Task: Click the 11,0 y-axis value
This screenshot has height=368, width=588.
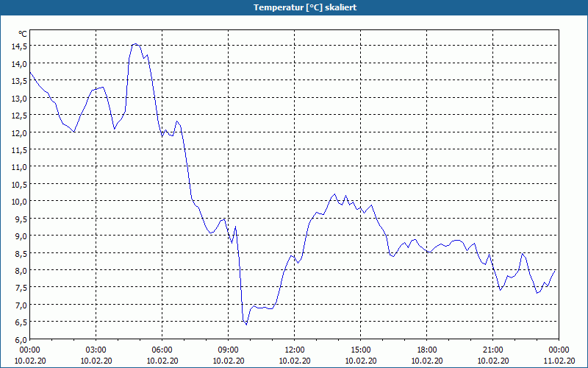Action: [20, 167]
